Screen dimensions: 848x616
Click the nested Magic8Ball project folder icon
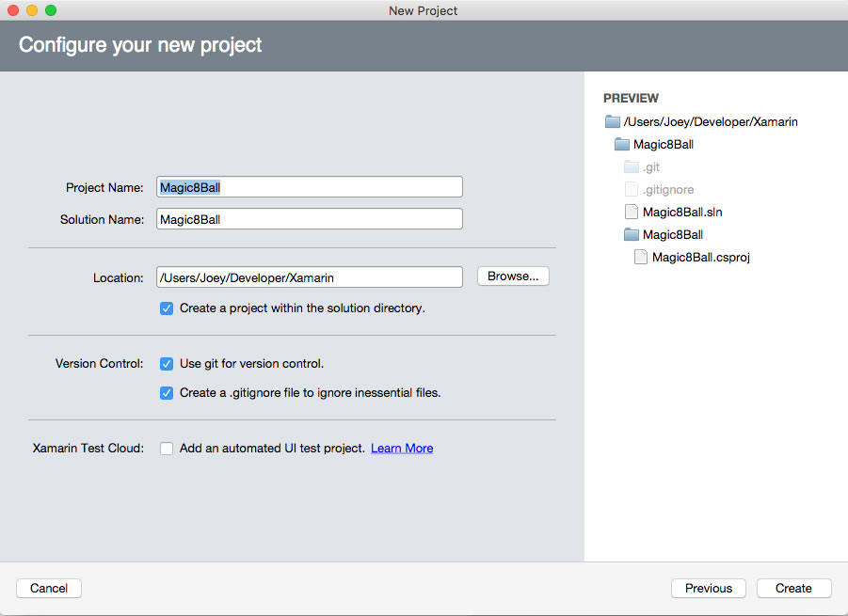click(x=632, y=234)
